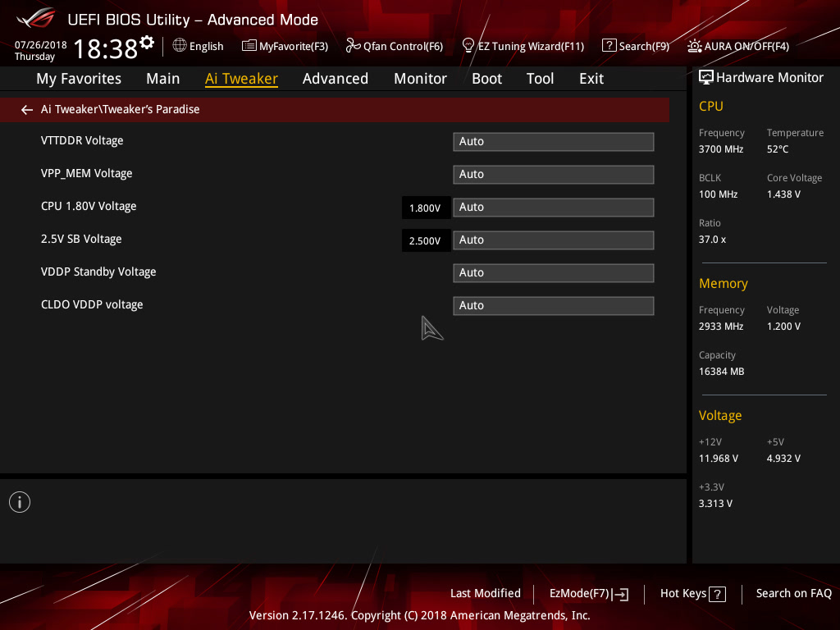
Task: Change language from English
Action: pyautogui.click(x=206, y=47)
